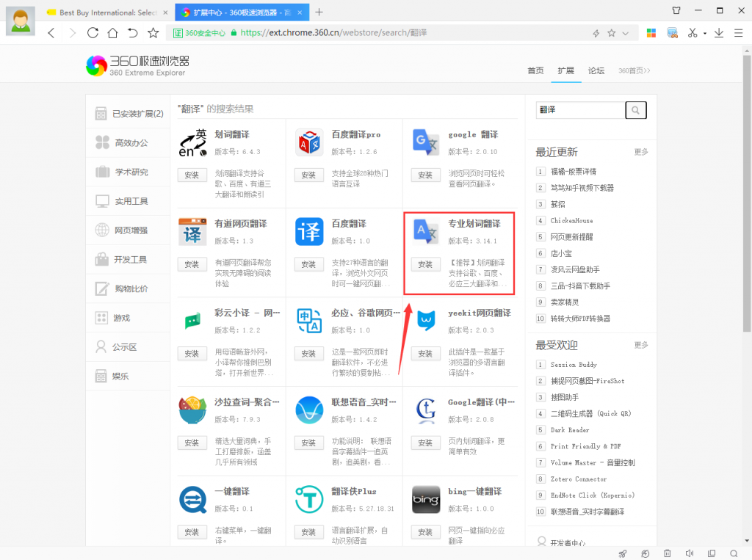Open 首页 in site navigation

pos(535,70)
